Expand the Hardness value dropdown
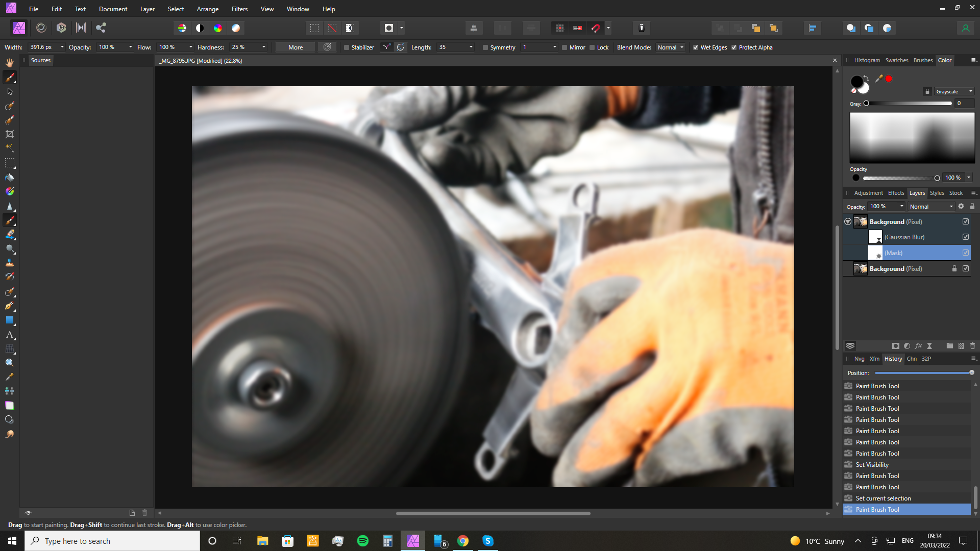 pos(264,47)
